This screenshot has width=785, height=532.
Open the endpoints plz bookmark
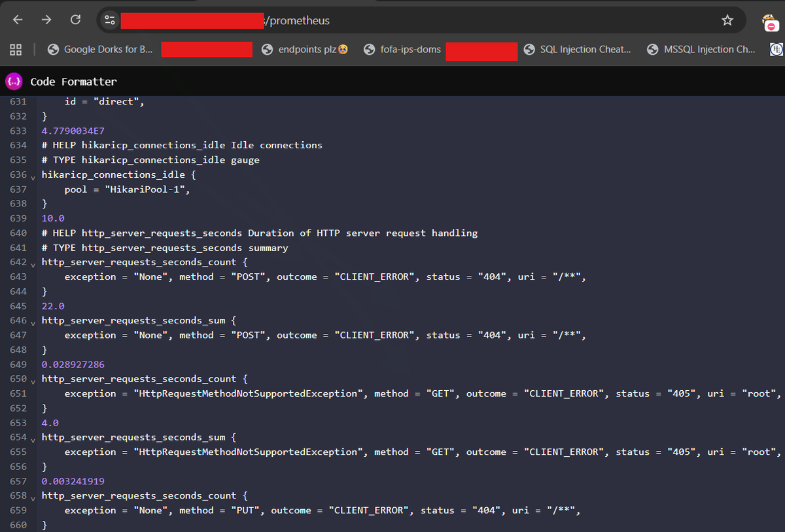coord(305,49)
